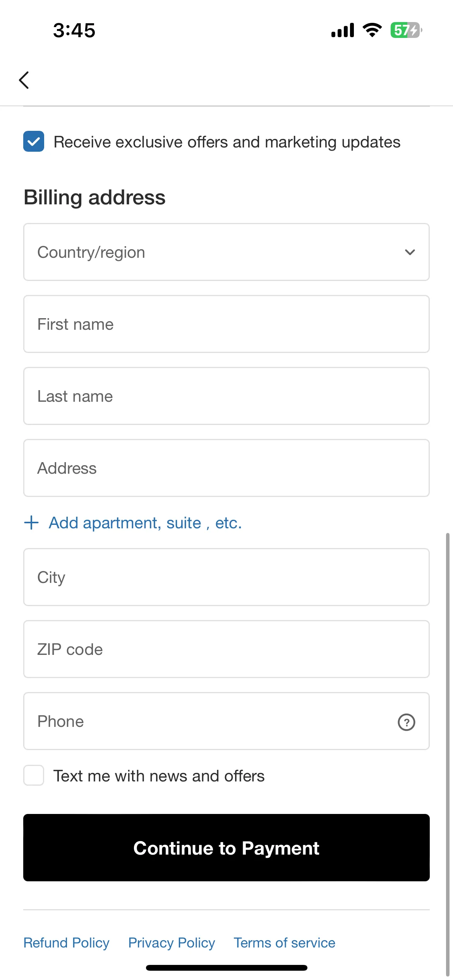Viewport: 453px width, 980px height.
Task: Focus the Last name field
Action: coord(226,396)
